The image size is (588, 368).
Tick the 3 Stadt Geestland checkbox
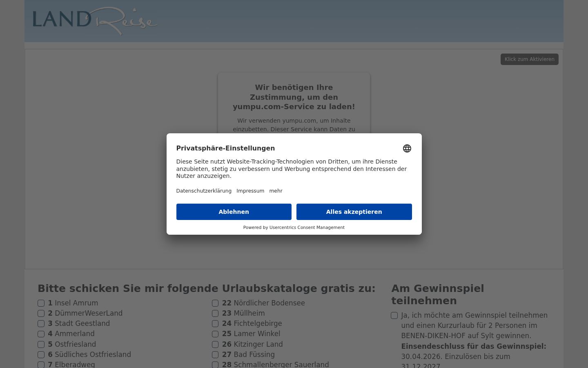[x=41, y=323]
